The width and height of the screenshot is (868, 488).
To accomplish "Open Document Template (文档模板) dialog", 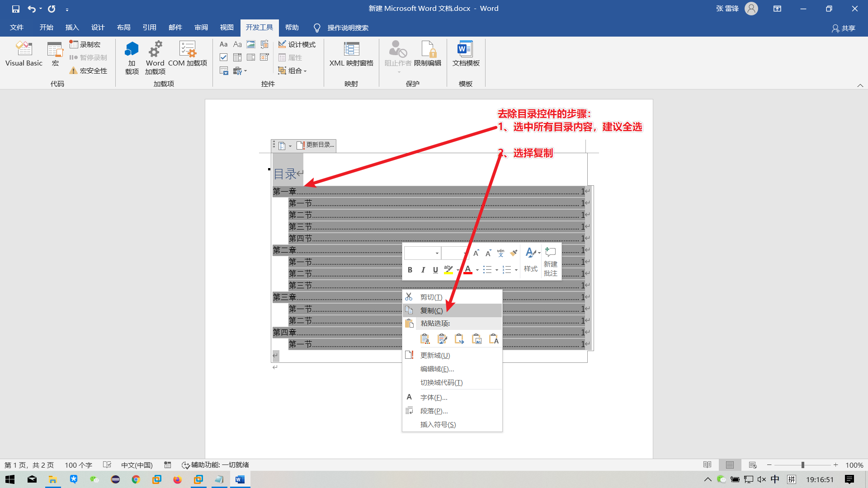I will pos(466,54).
